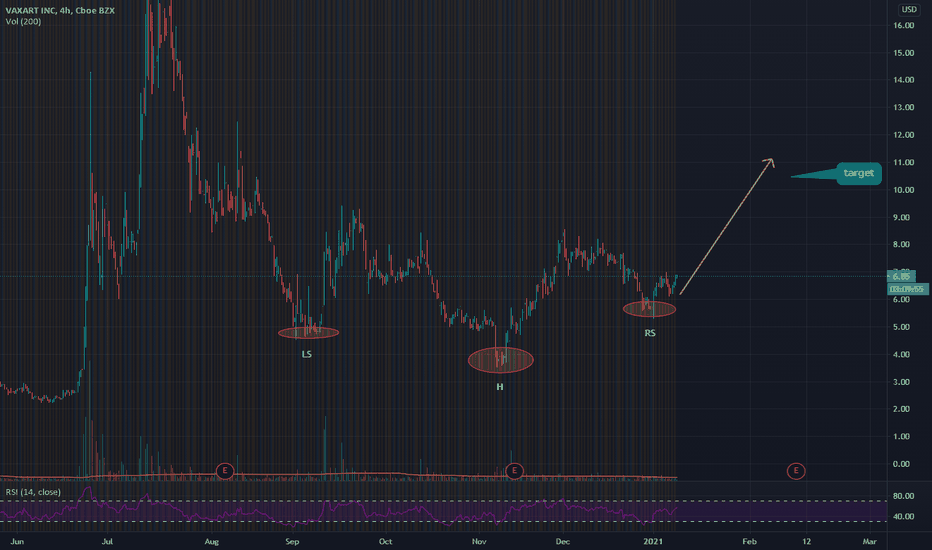Click the RSI (14, close) indicator legend
Image resolution: width=932 pixels, height=550 pixels.
33,492
